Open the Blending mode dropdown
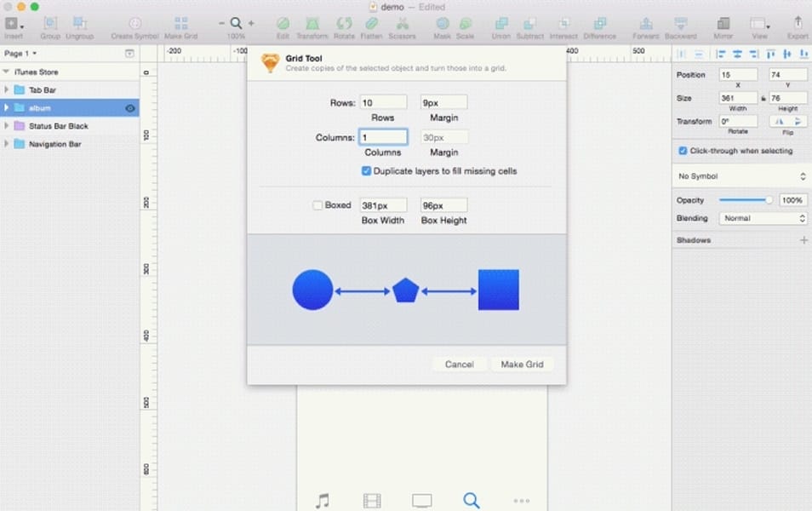The height and width of the screenshot is (511, 812). [763, 218]
